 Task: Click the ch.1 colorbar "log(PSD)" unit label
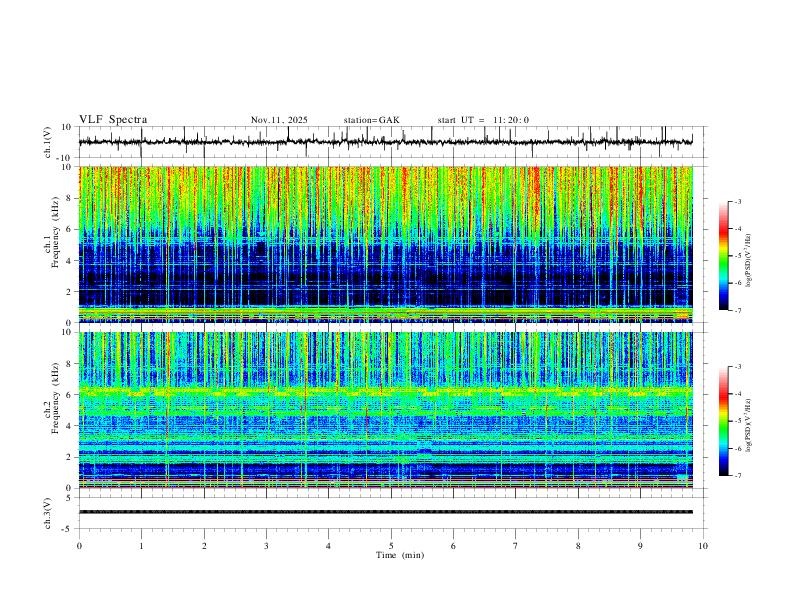click(749, 261)
